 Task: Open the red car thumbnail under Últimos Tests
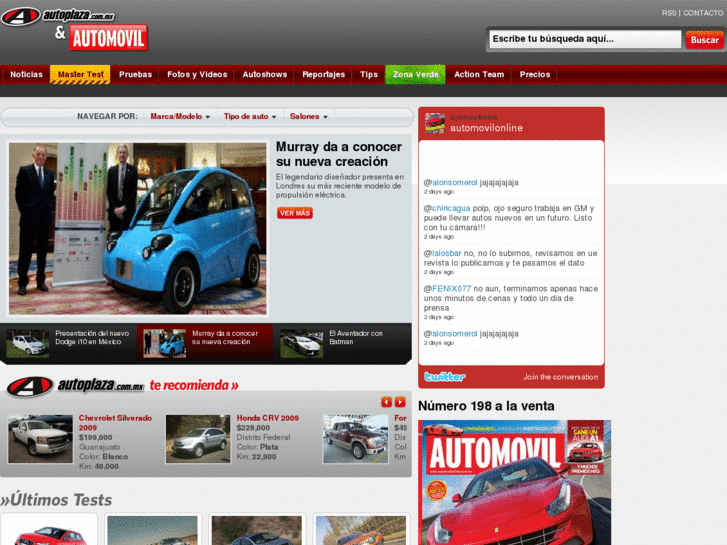coord(49,530)
